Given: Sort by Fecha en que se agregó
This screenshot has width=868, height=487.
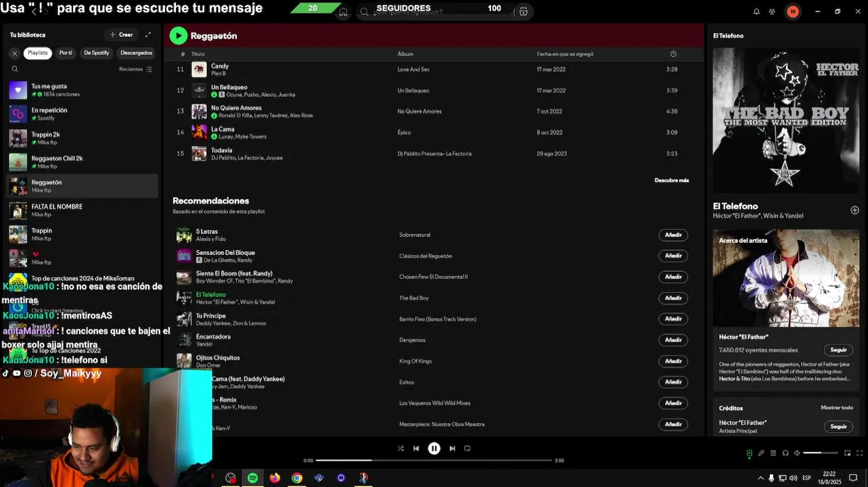Looking at the screenshot, I should point(565,54).
